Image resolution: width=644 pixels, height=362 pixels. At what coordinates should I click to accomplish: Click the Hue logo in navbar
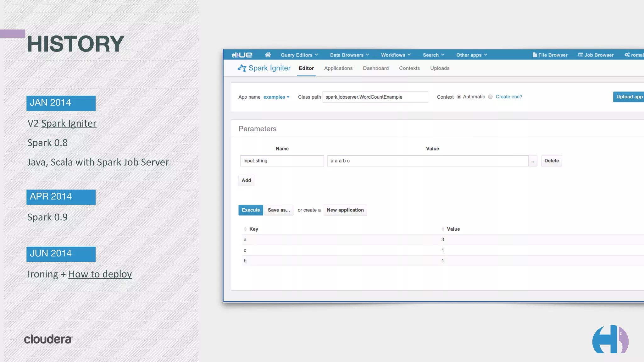coord(242,55)
